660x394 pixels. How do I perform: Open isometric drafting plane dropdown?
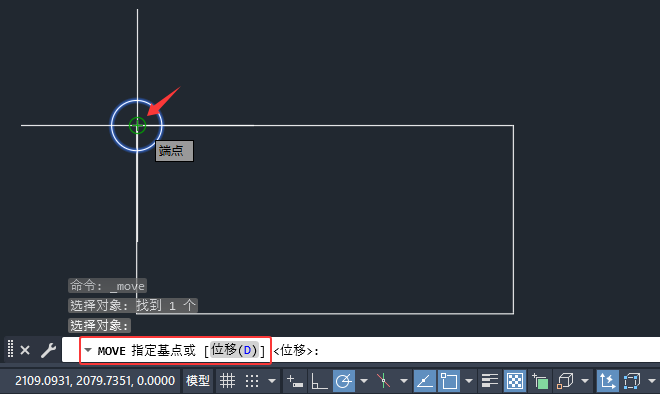point(404,381)
